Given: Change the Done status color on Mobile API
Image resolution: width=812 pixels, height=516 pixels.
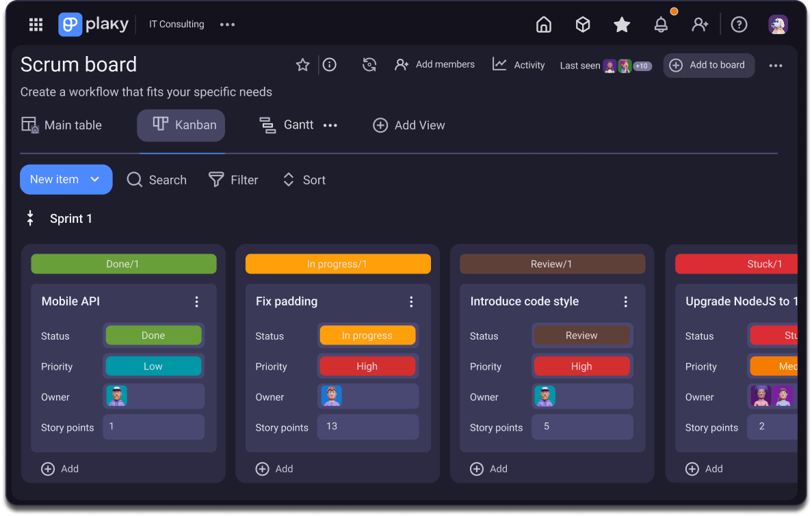Looking at the screenshot, I should tap(153, 335).
